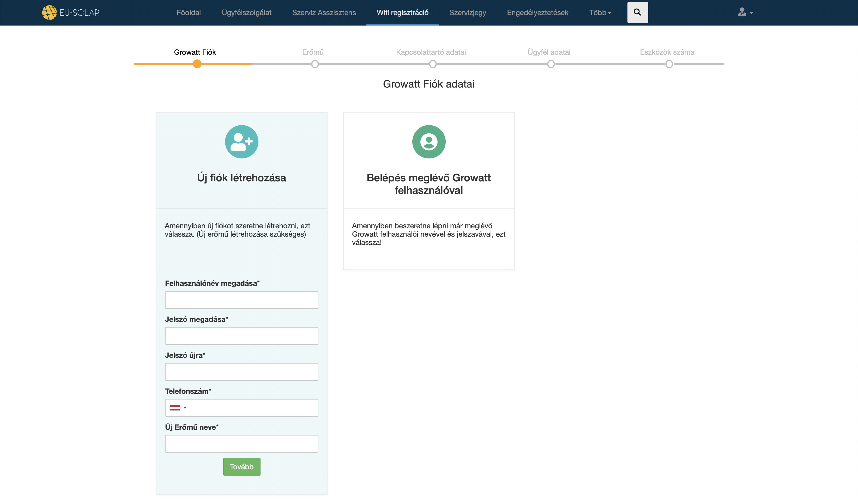Click the teal add-user account icon
The width and height of the screenshot is (858, 504).
[241, 142]
